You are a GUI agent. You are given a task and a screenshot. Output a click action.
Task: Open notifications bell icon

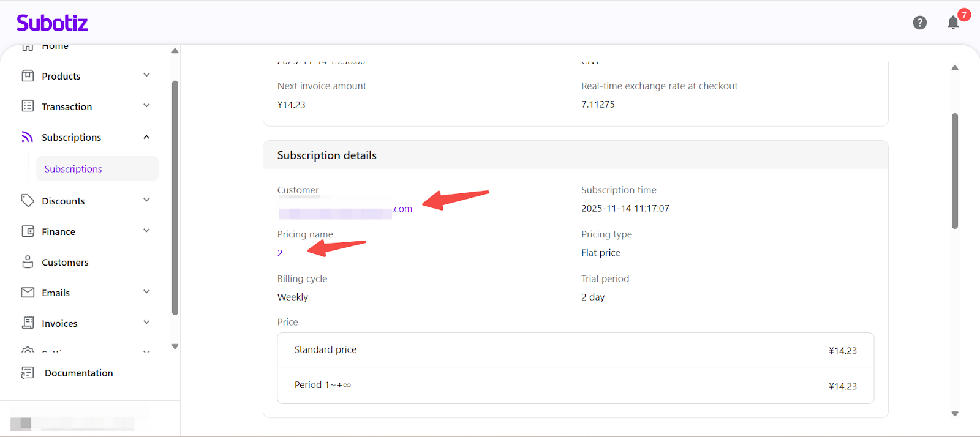point(953,23)
